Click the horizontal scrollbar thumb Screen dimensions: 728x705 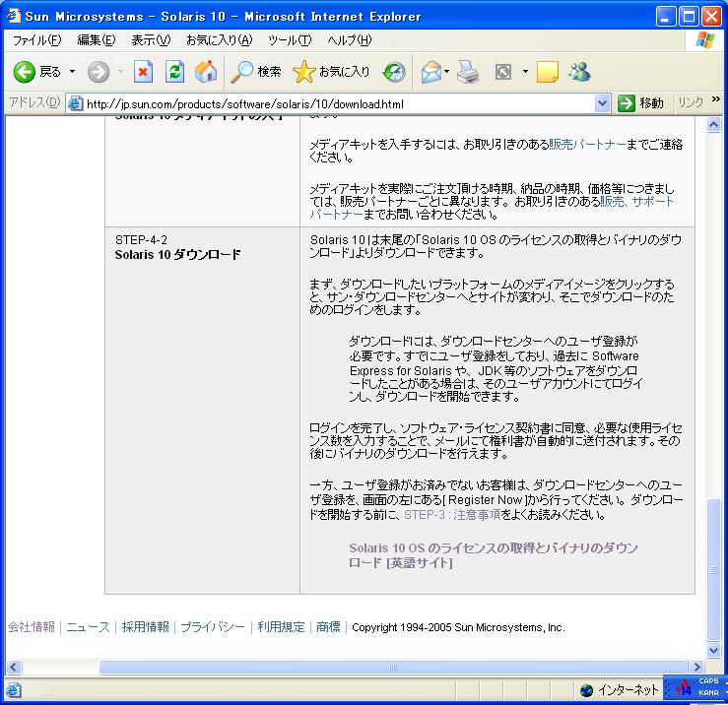393,667
